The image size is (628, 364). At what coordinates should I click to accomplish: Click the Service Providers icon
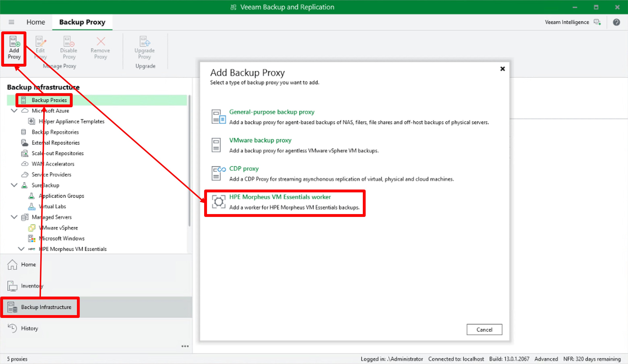(x=25, y=174)
